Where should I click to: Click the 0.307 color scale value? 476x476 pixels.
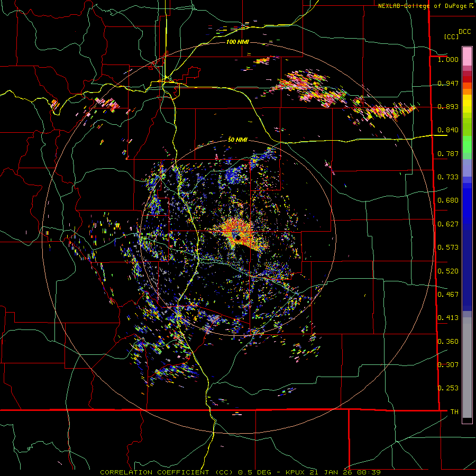coord(448,365)
